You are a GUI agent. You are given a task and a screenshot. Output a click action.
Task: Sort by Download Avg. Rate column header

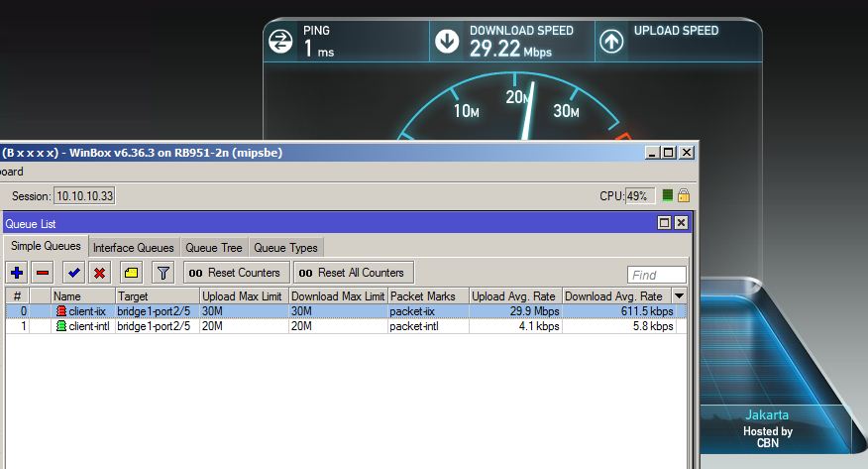[616, 295]
